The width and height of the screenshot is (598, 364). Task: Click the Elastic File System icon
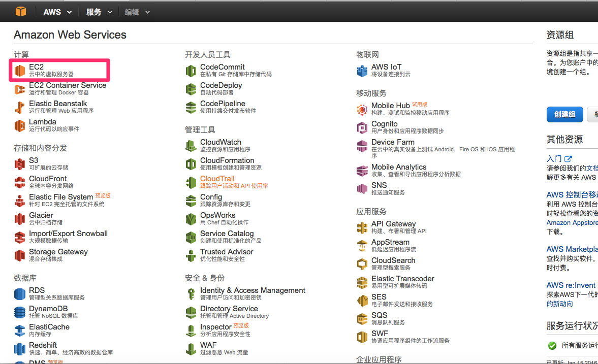[x=20, y=201]
